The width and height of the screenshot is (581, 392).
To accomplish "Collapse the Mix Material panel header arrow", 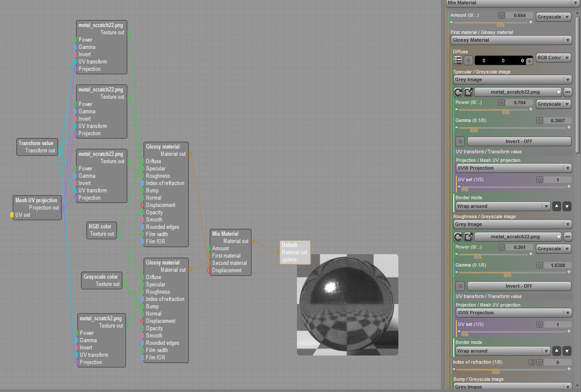I will [575, 3].
